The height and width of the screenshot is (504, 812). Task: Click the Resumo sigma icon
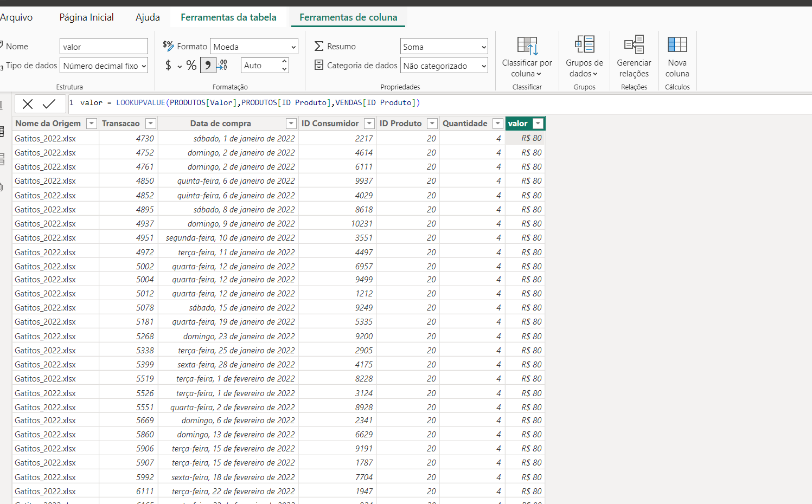click(x=319, y=47)
